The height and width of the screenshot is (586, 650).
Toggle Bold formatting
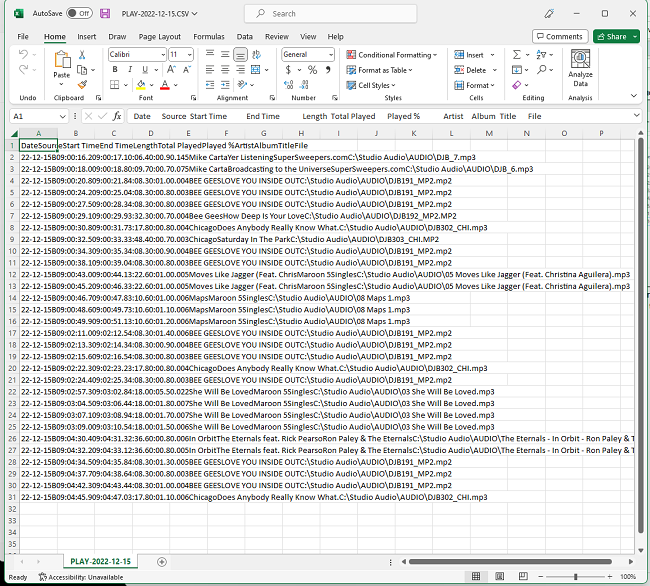coord(115,70)
